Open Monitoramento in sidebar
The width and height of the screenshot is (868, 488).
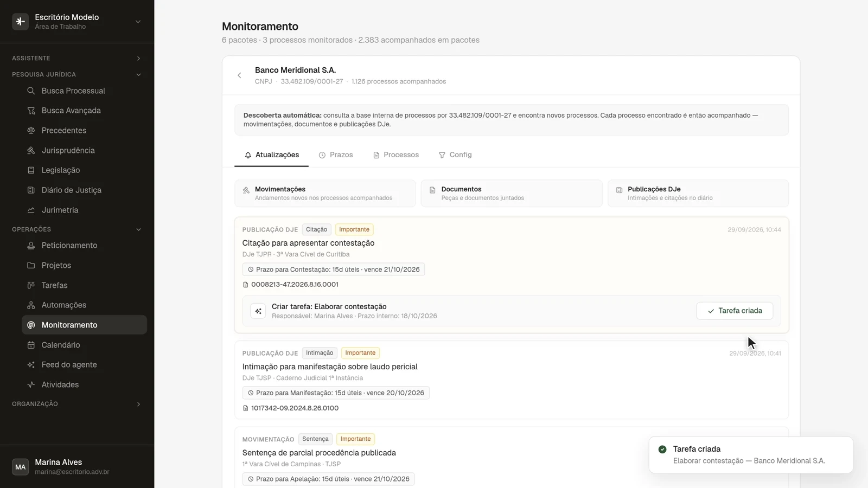(x=84, y=325)
